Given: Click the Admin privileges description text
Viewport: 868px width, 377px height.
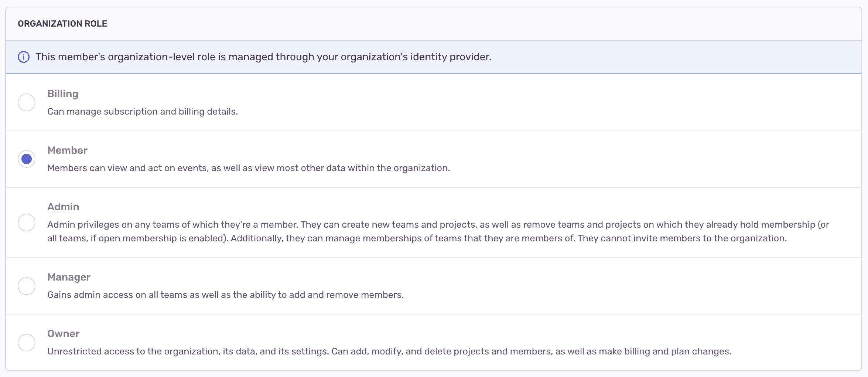Looking at the screenshot, I should (436, 231).
